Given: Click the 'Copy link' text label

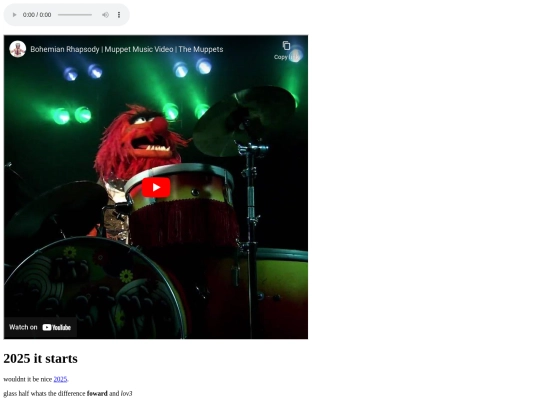Looking at the screenshot, I should pos(287,57).
